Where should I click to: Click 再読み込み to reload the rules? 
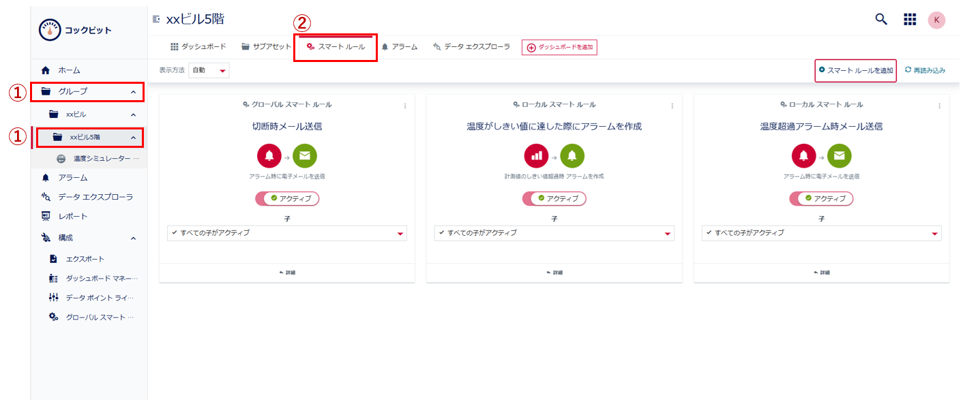pos(925,70)
